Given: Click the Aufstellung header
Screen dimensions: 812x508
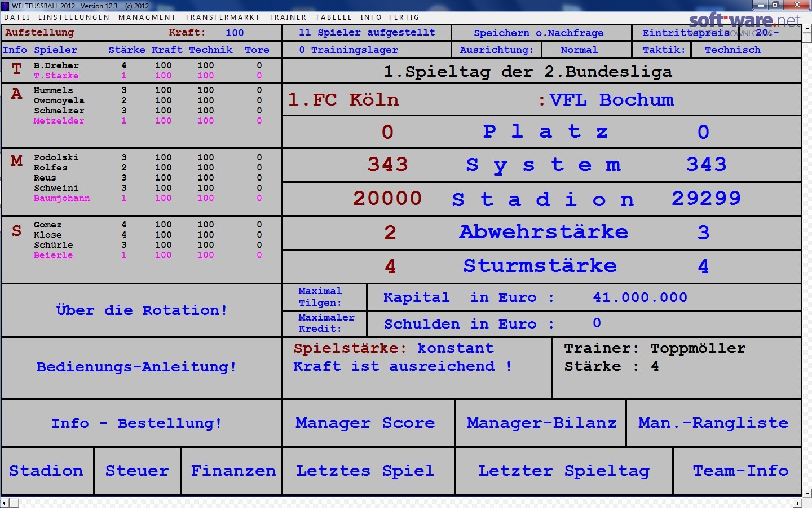Looking at the screenshot, I should point(39,33).
